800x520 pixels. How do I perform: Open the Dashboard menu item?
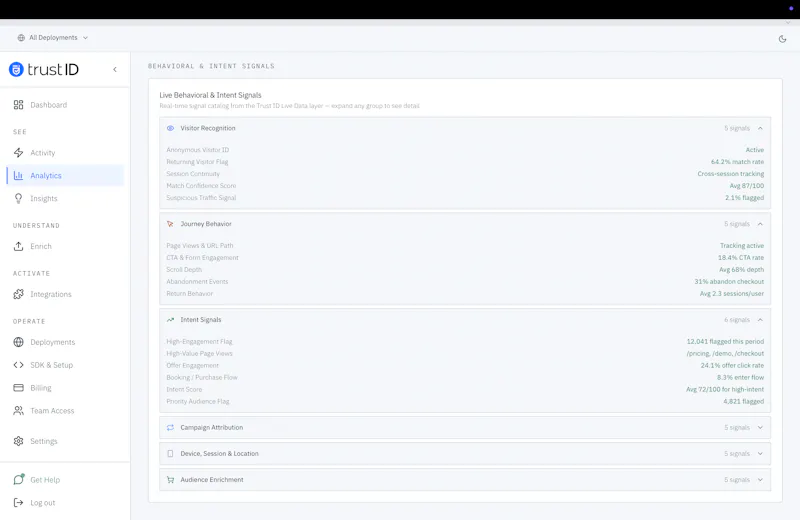pyautogui.click(x=65, y=105)
